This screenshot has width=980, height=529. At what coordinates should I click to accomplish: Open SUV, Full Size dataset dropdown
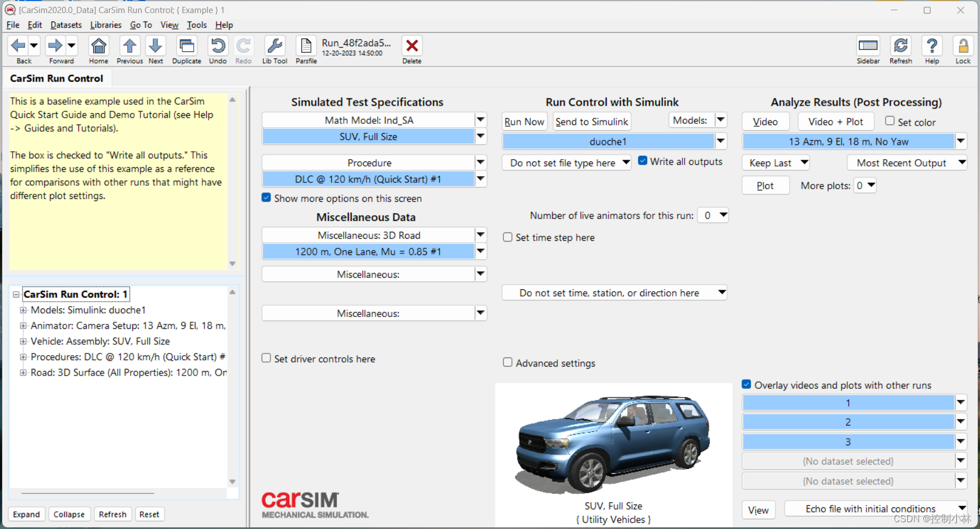click(x=481, y=136)
